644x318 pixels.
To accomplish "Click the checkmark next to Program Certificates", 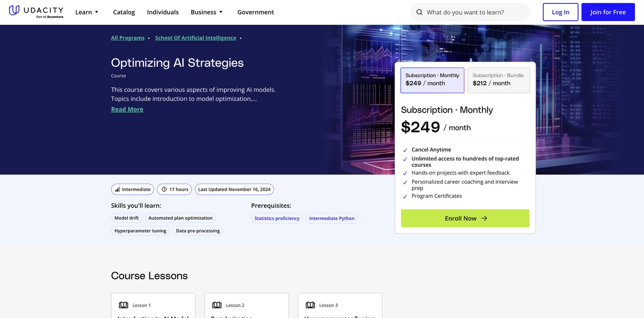I will pyautogui.click(x=405, y=196).
